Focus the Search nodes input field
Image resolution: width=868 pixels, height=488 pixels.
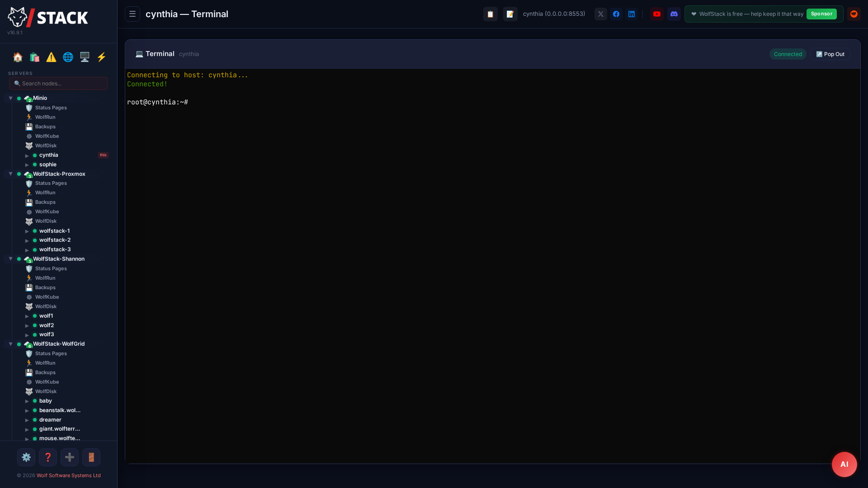59,83
